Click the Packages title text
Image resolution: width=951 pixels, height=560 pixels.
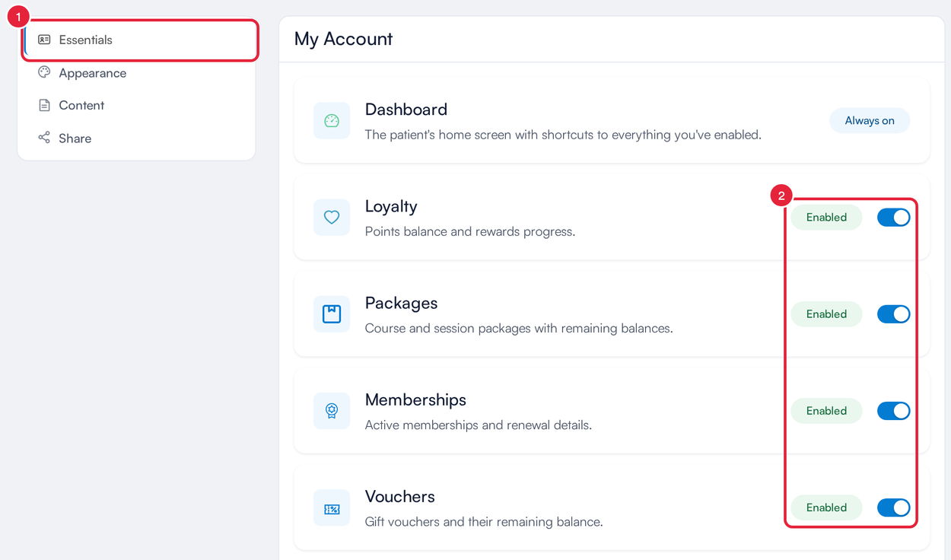coord(401,303)
